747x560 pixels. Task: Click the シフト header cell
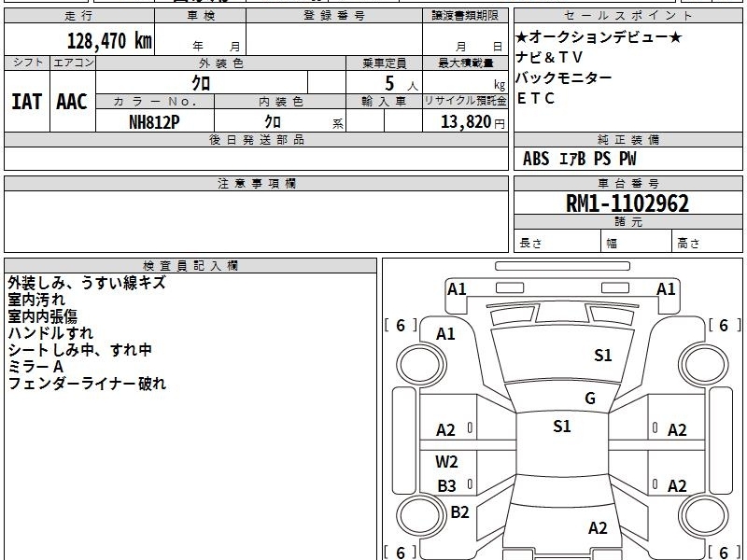coord(27,63)
